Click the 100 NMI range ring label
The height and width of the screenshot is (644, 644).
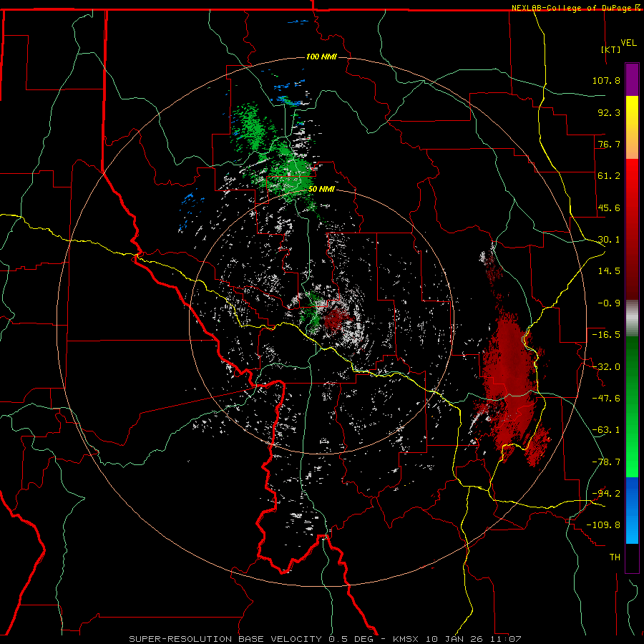pos(321,57)
